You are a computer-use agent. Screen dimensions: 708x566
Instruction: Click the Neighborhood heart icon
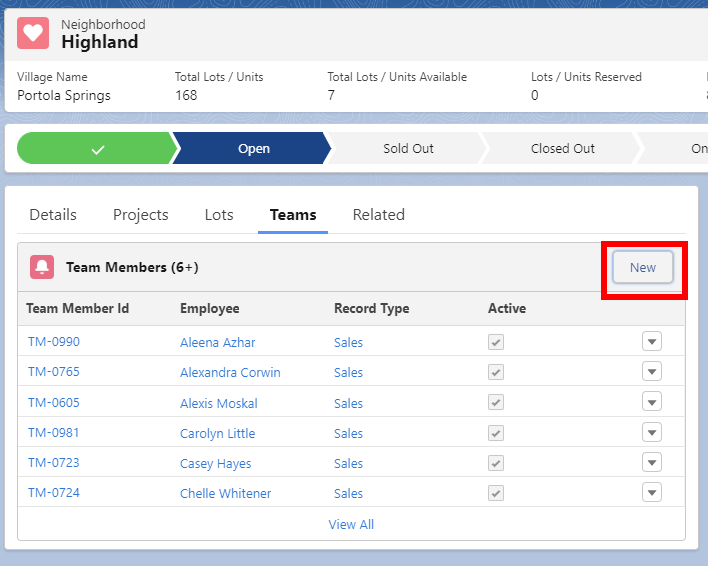tap(34, 33)
